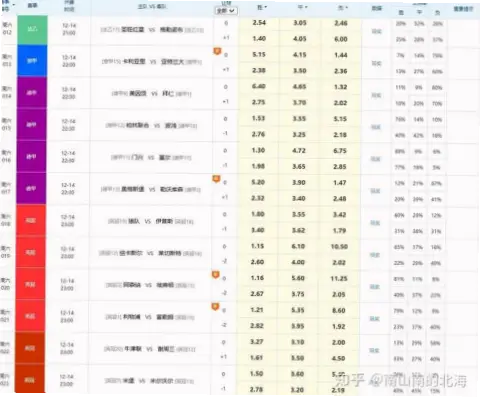Select win odds 5.15 in match 013
The height and width of the screenshot is (397, 480).
(x=259, y=55)
